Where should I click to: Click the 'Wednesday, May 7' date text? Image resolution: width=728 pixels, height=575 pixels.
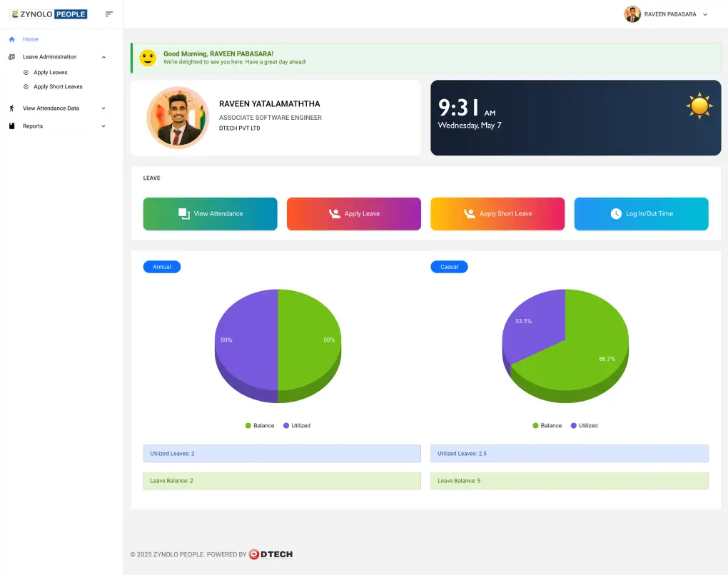(x=470, y=126)
